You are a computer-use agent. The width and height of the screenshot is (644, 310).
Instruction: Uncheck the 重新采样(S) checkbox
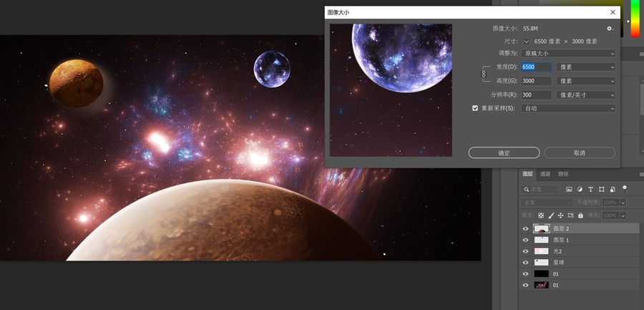point(475,108)
